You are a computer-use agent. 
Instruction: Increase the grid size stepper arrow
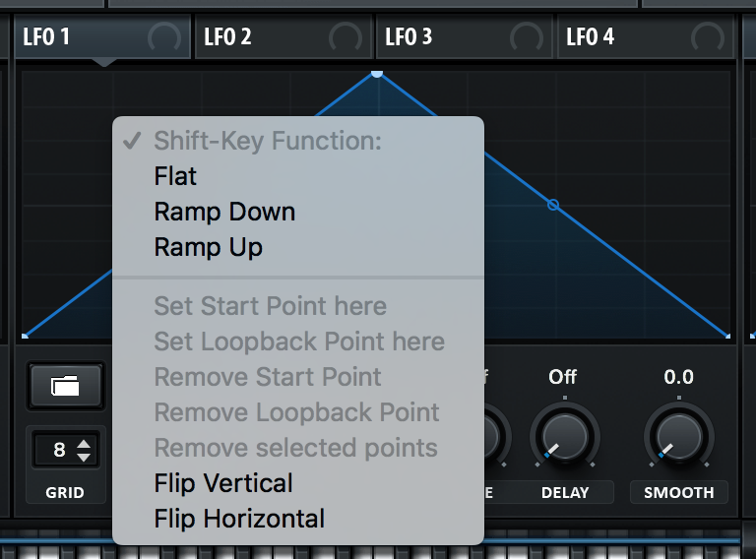click(84, 444)
